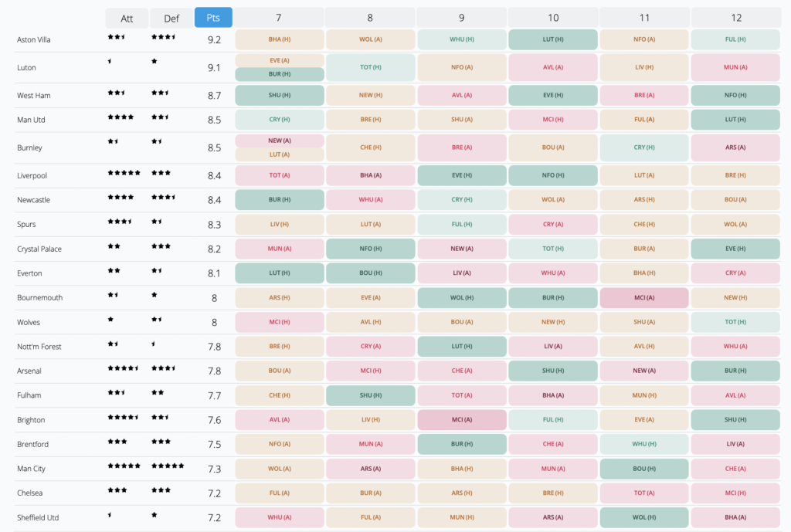Select the Chelsea team name
The image size is (791, 532).
30,493
